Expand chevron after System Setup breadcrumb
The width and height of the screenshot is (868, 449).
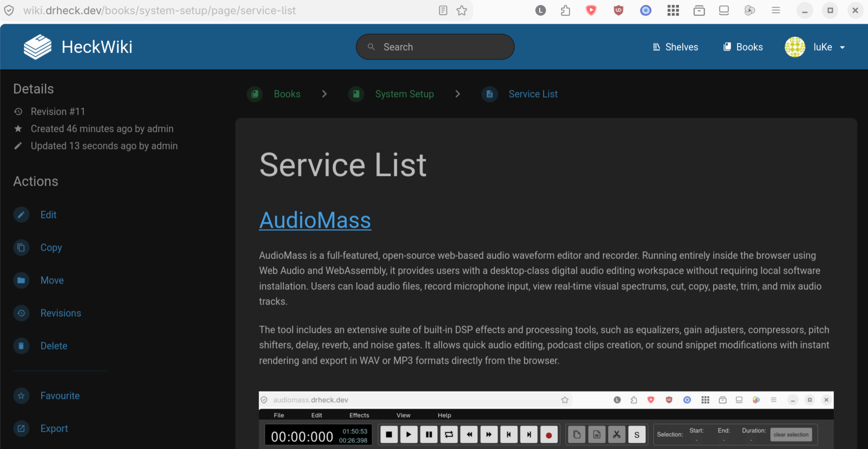(458, 94)
